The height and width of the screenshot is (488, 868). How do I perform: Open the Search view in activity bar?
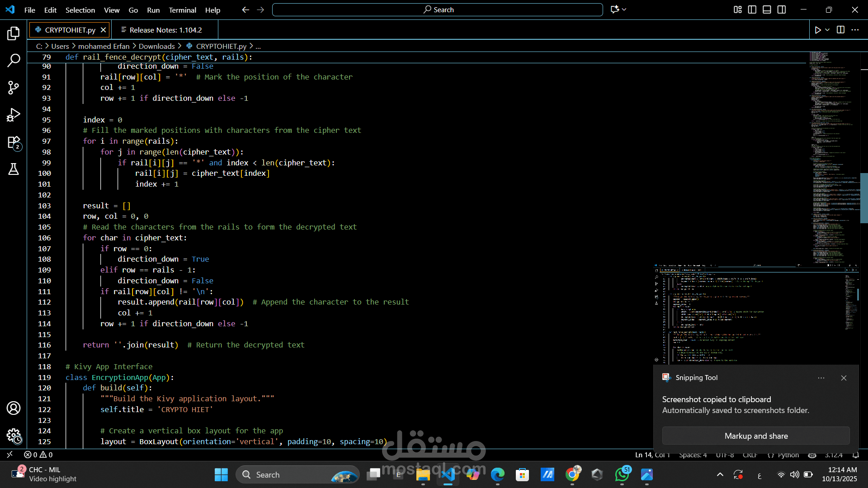[14, 60]
